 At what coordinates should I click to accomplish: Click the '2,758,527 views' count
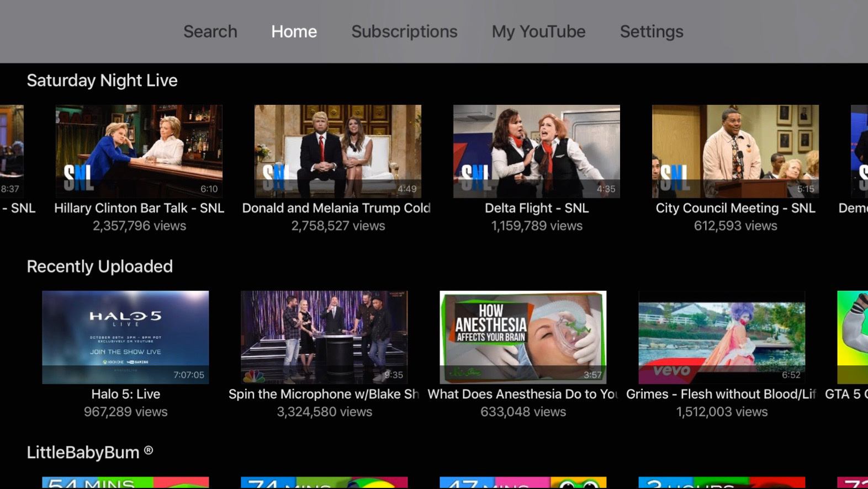338,226
